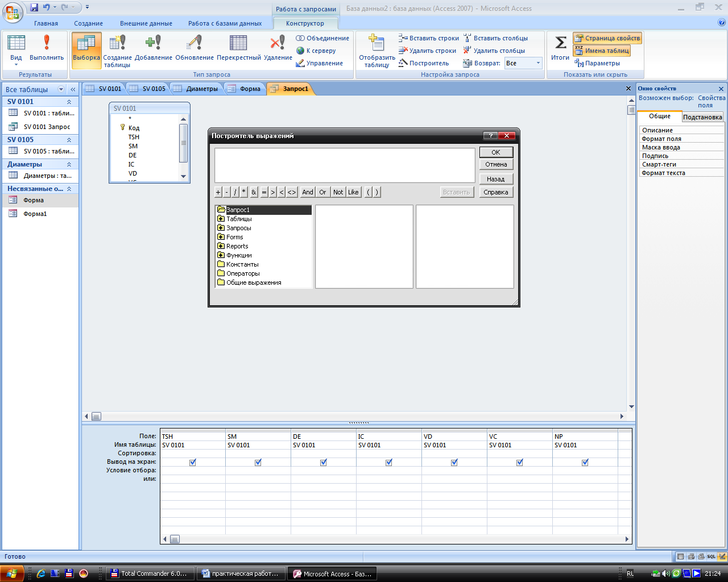The height and width of the screenshot is (582, 728).
Task: Click Вставить строки in the ribbon
Action: [428, 38]
